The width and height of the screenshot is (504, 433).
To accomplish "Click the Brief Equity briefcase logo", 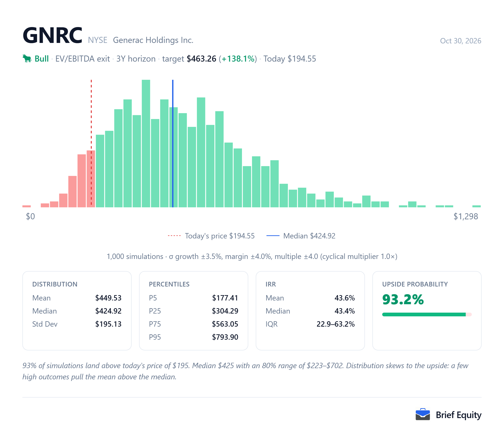I will point(423,415).
